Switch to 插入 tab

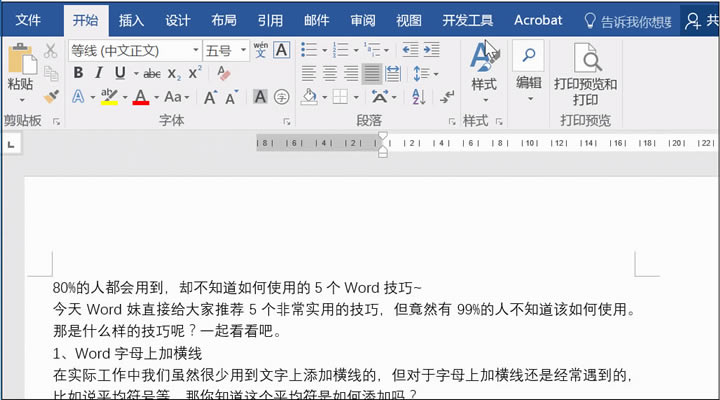click(x=131, y=20)
